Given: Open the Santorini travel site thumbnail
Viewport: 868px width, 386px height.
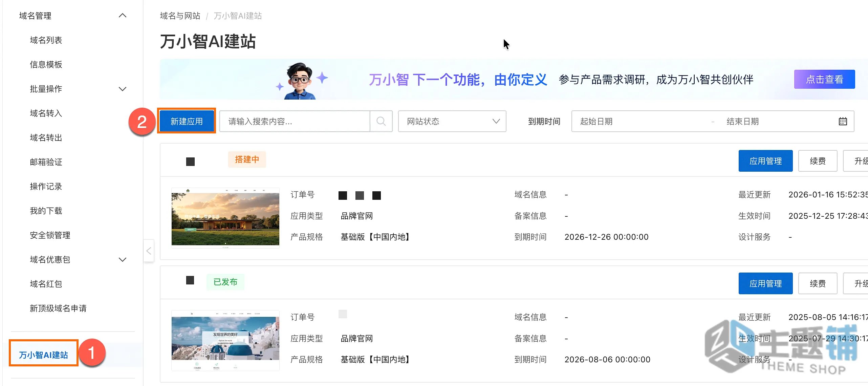Looking at the screenshot, I should point(225,341).
